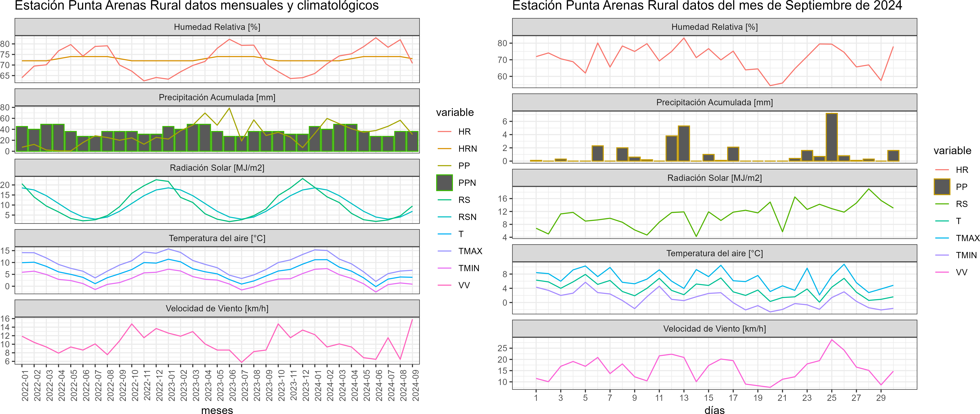980x414 pixels.
Task: Click the TMIN label in the daily legend
Action: tap(966, 255)
